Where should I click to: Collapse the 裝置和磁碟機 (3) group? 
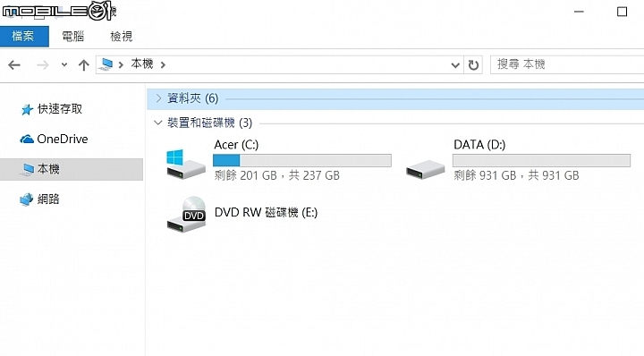click(157, 123)
